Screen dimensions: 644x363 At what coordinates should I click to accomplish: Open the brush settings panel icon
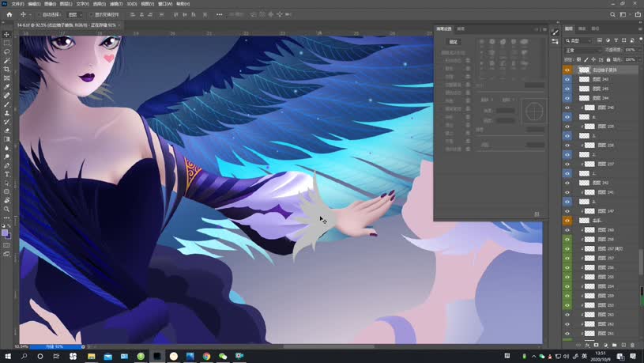(555, 32)
